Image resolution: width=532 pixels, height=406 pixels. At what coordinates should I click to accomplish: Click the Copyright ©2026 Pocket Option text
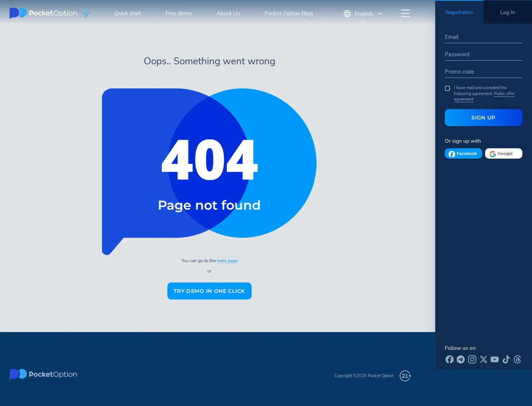pos(364,376)
